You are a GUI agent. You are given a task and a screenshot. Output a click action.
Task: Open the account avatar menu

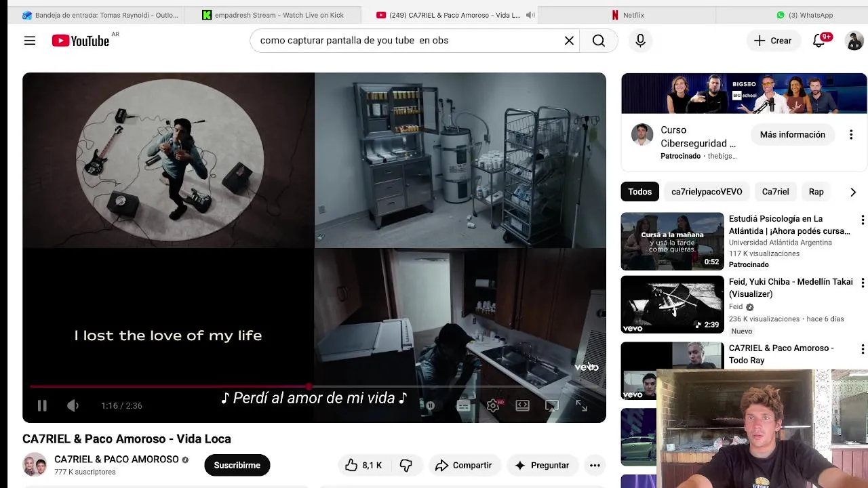point(854,41)
